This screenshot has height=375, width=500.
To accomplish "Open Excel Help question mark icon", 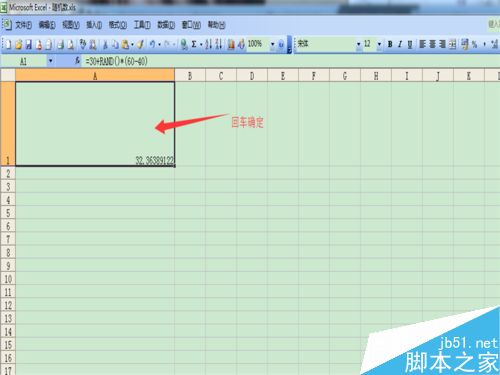I will [x=281, y=44].
